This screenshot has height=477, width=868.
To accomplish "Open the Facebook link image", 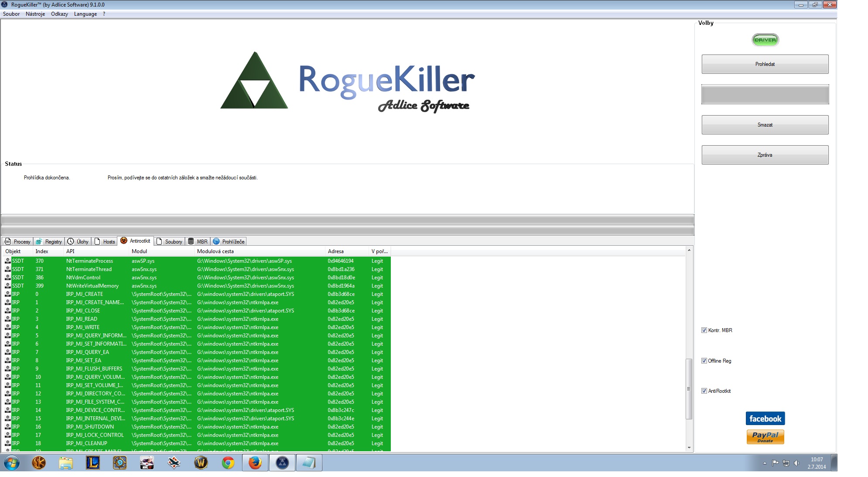I will pos(765,419).
